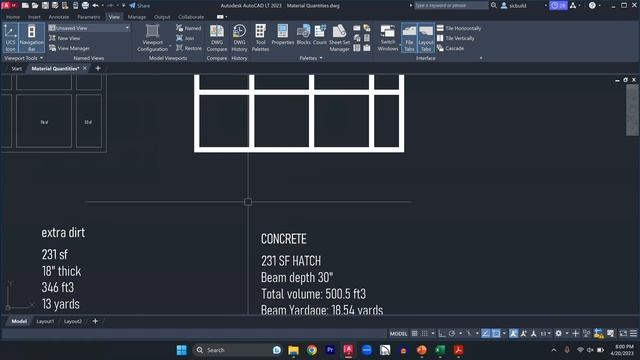This screenshot has height=360, width=640.
Task: Switch to the Annotate ribbon tab
Action: coord(59,17)
